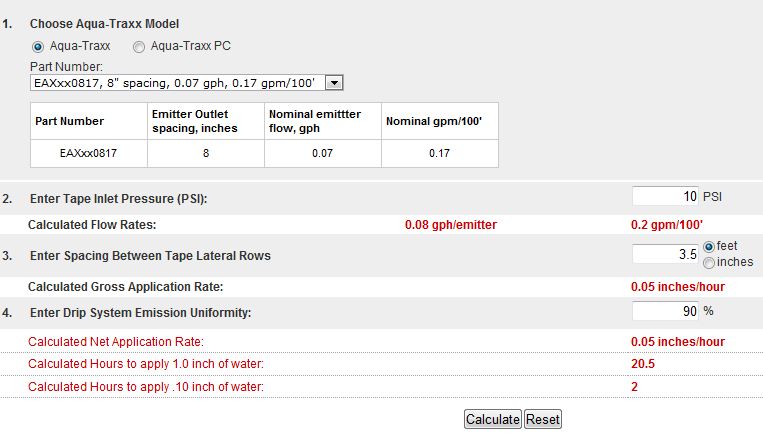
Task: Choose feet as the spacing unit
Action: pos(709,247)
